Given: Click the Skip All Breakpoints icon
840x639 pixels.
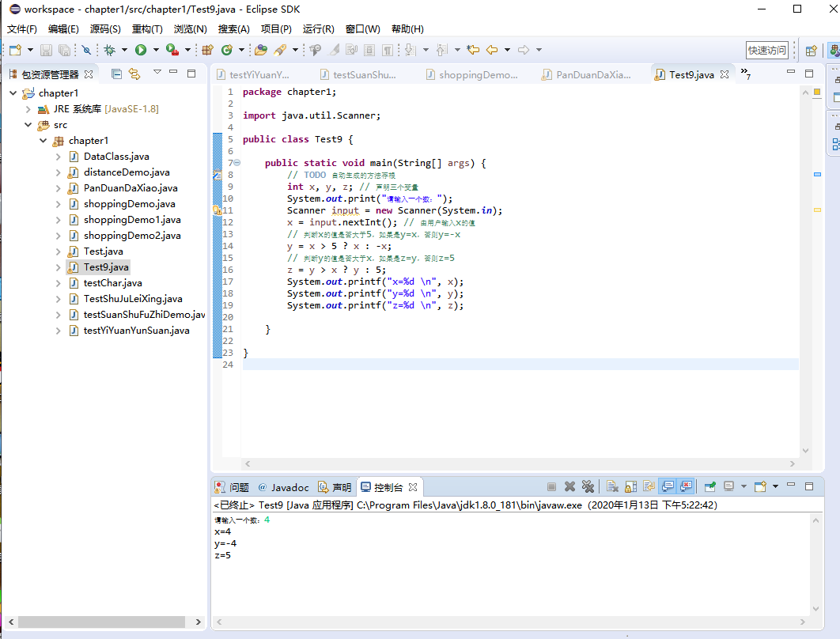Looking at the screenshot, I should 86,50.
